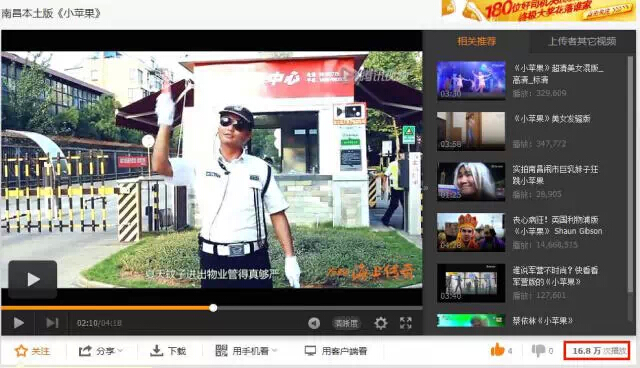Image resolution: width=640 pixels, height=368 pixels.
Task: Open the Shaun Gibson video thumbnail
Action: click(471, 232)
